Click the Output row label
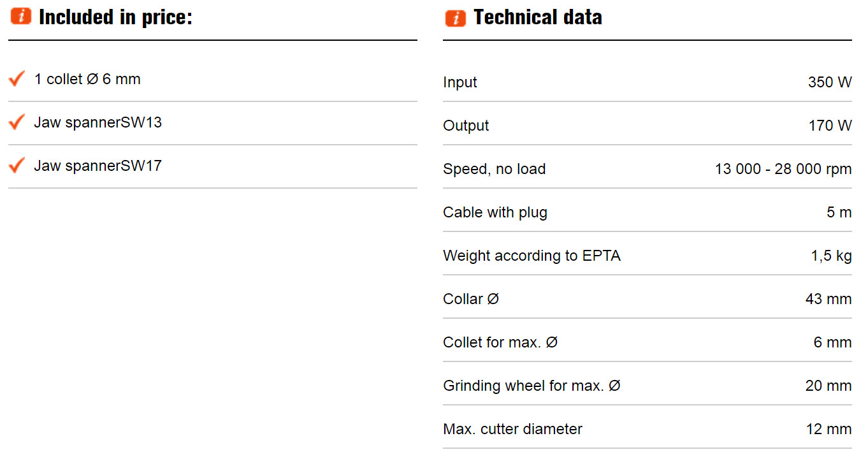 (x=467, y=126)
